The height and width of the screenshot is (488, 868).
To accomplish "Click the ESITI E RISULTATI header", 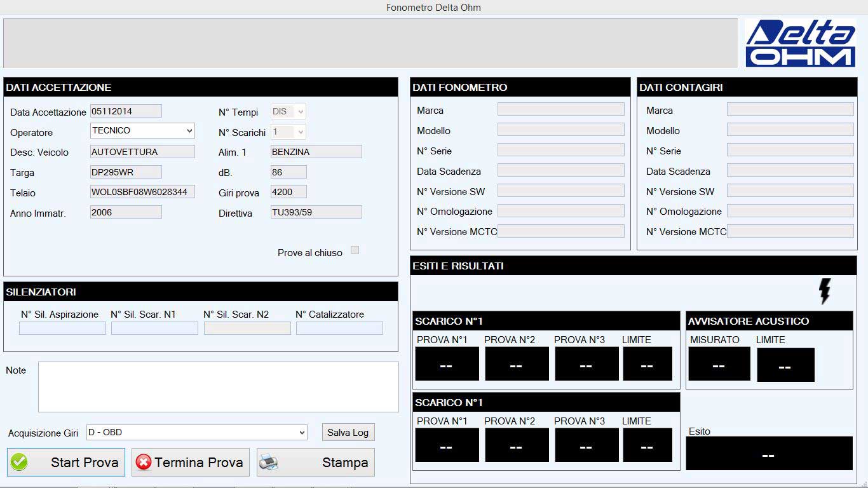I will tap(634, 266).
